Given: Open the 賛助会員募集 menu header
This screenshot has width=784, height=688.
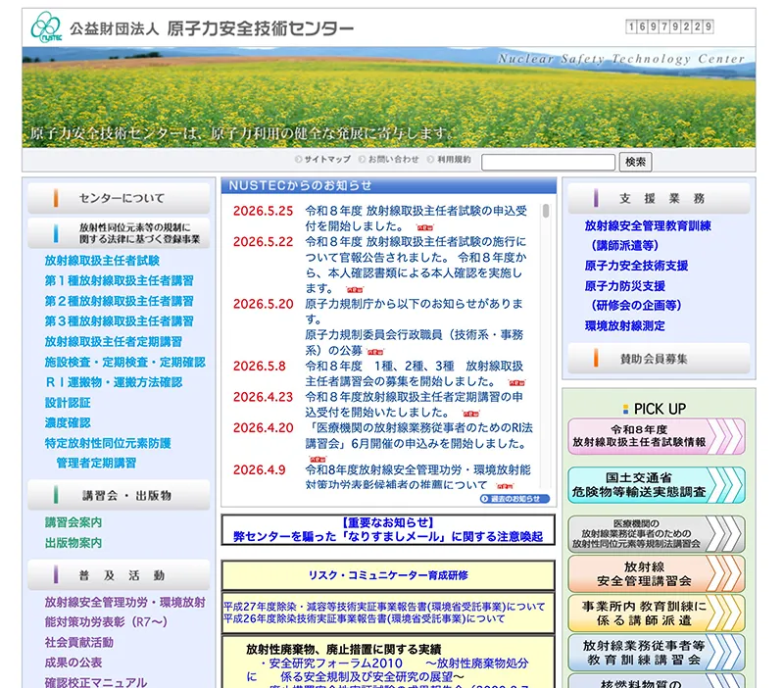Looking at the screenshot, I should point(659,359).
